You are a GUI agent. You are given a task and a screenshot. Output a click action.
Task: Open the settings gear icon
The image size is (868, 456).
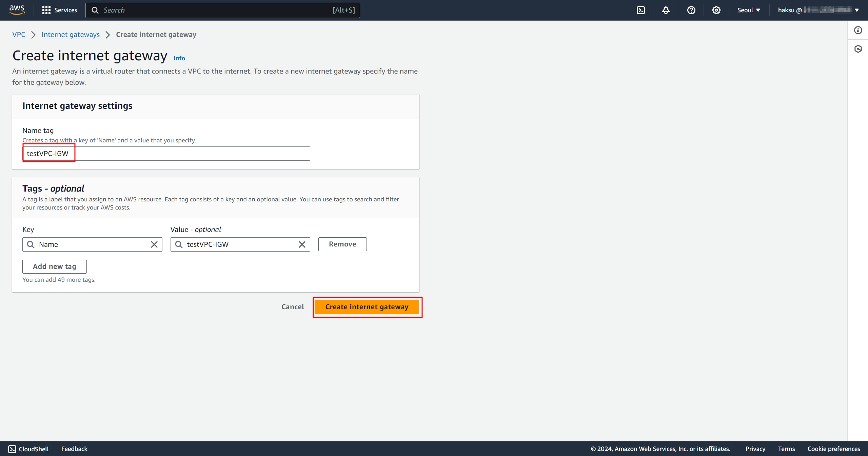point(716,10)
